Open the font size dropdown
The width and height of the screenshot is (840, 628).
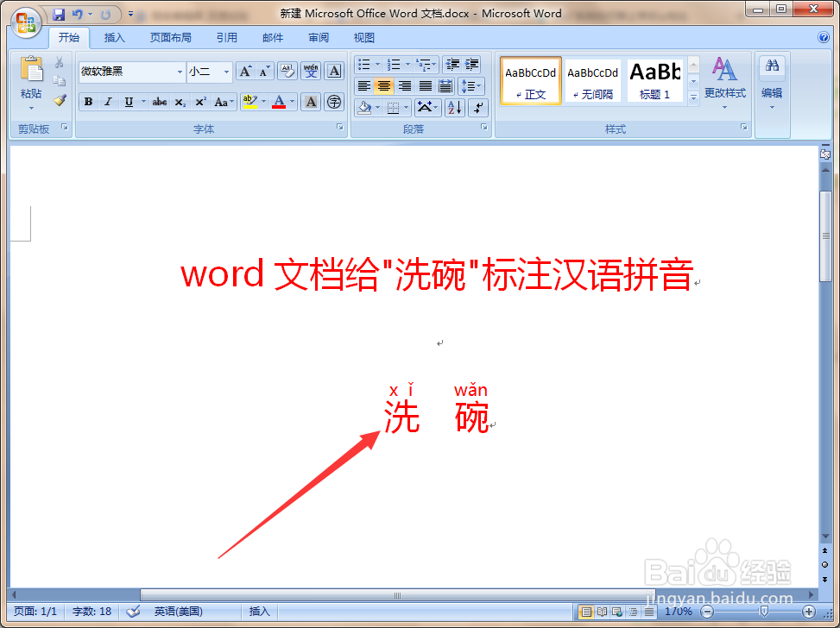226,71
